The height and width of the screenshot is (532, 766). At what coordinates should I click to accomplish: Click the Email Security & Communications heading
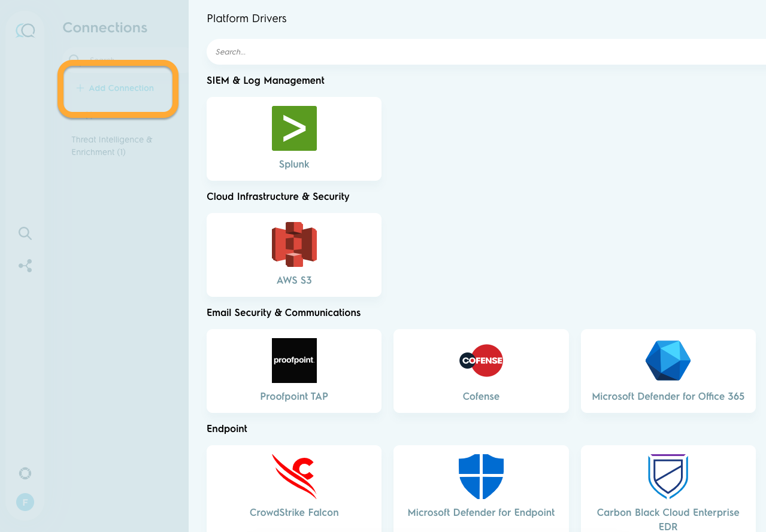tap(283, 312)
